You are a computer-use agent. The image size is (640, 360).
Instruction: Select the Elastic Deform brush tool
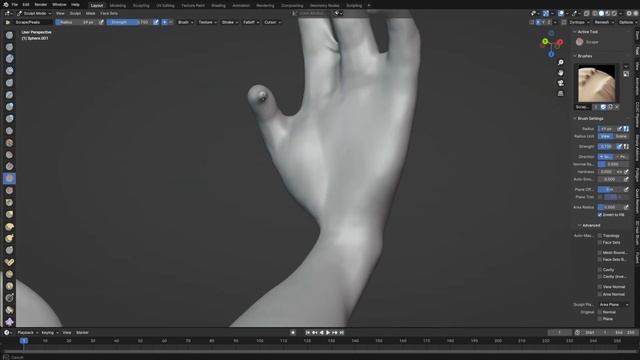(9, 226)
